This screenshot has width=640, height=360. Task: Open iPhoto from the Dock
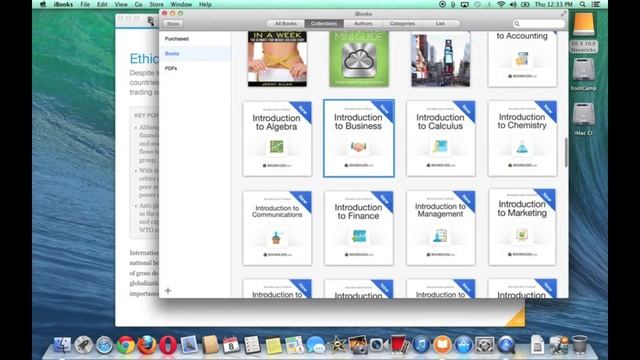coord(358,345)
